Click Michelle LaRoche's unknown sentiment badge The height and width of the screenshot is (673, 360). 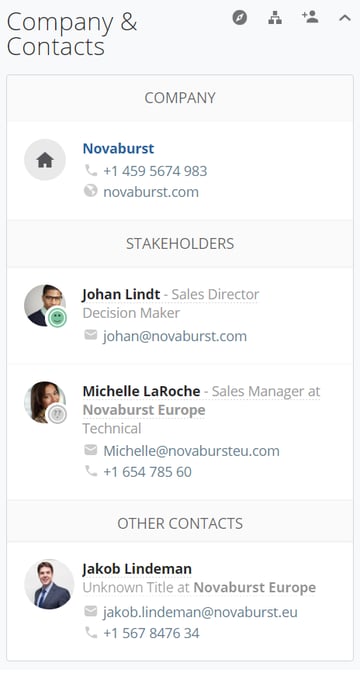(x=57, y=414)
